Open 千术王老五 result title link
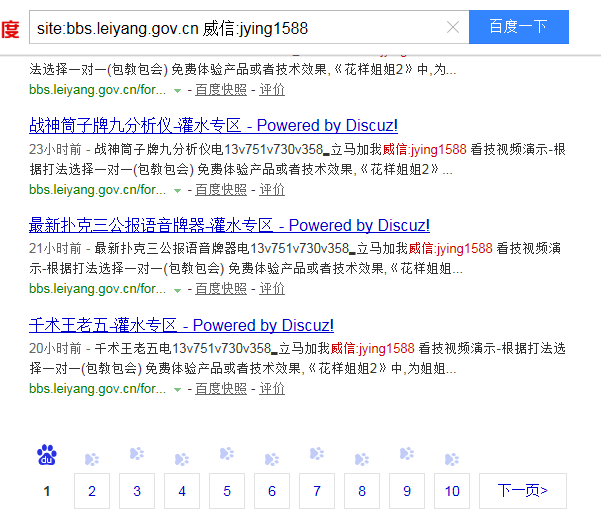Viewport: 601px width, 528px height. (x=181, y=325)
